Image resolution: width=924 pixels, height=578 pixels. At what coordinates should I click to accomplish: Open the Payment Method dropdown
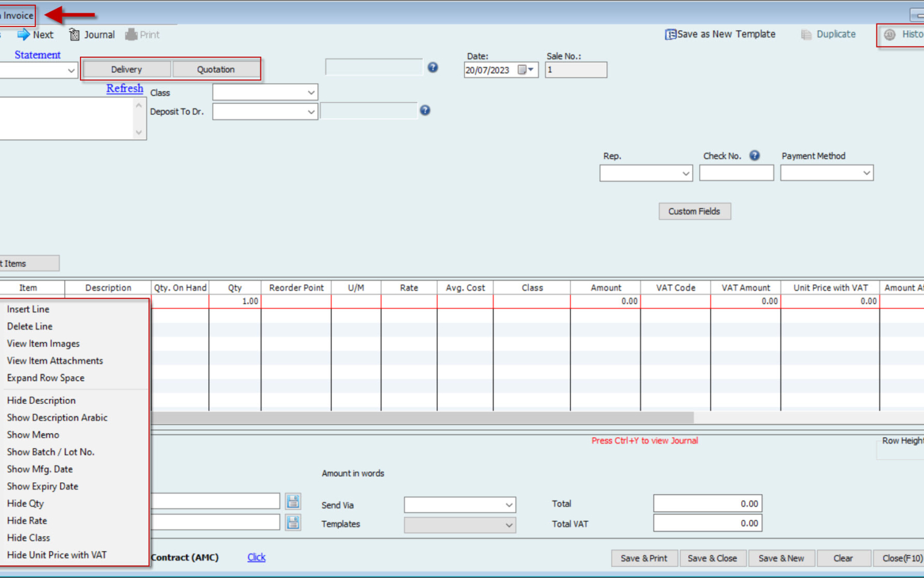pyautogui.click(x=866, y=173)
